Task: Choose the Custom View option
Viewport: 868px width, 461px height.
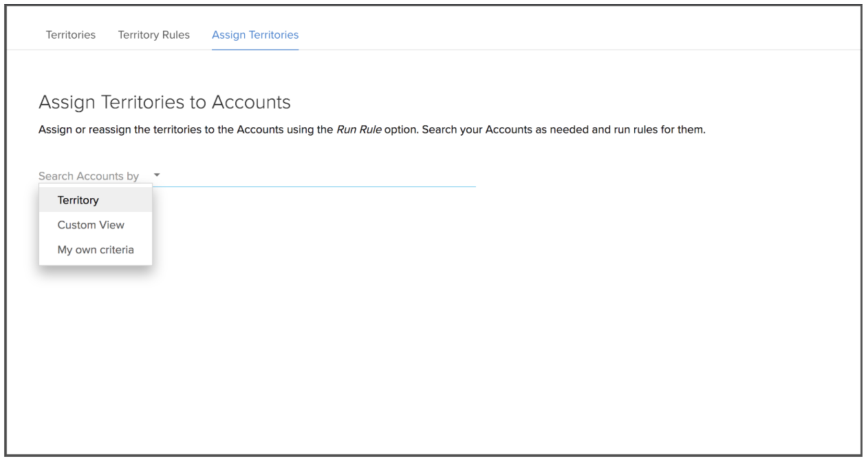Action: pyautogui.click(x=91, y=225)
